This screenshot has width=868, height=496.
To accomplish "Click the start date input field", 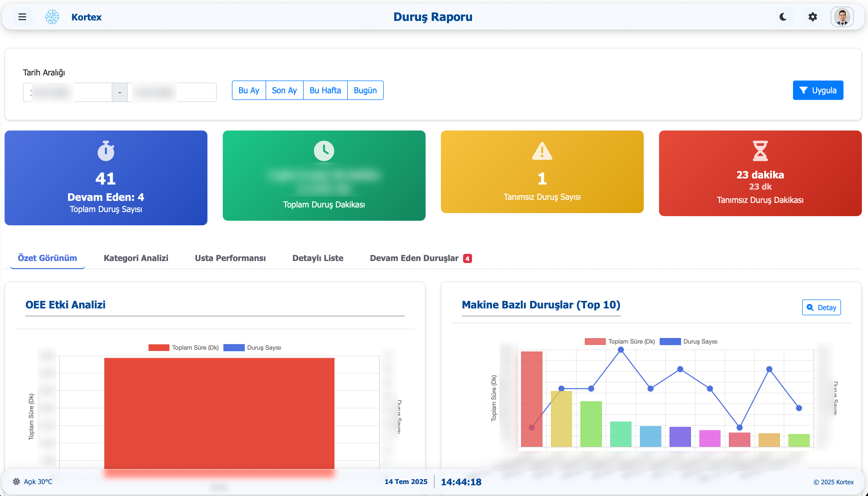I will pyautogui.click(x=68, y=92).
